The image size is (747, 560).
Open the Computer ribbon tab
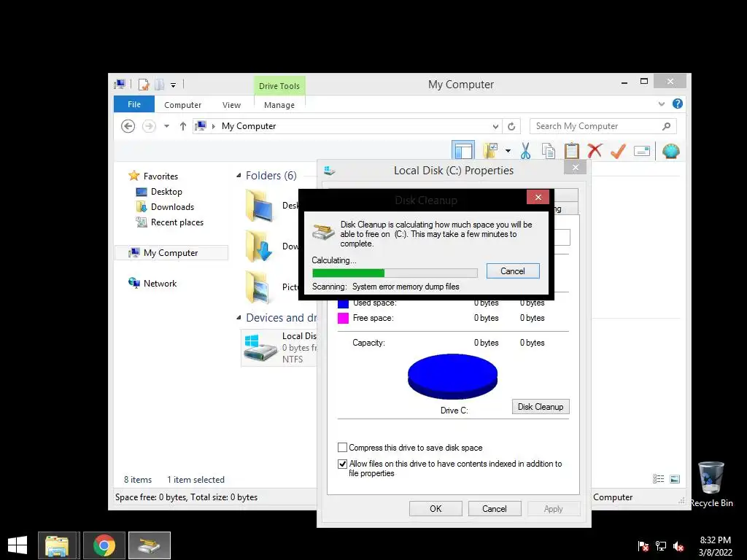[182, 105]
